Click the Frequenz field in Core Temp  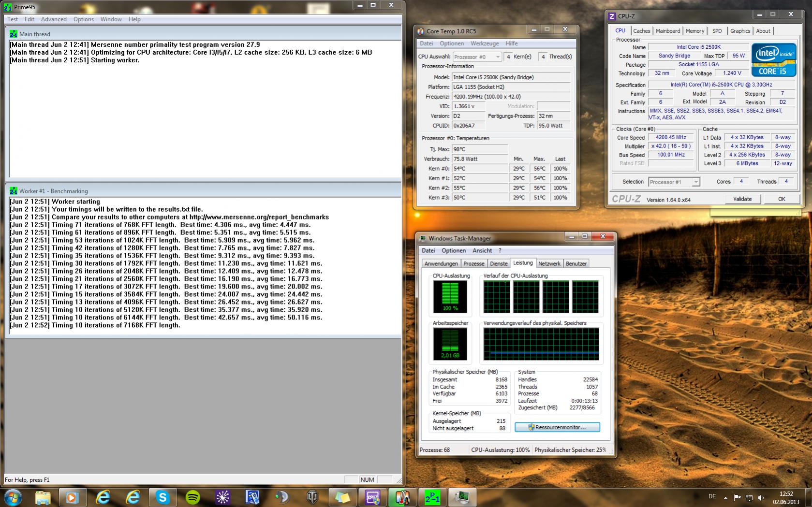(x=511, y=97)
